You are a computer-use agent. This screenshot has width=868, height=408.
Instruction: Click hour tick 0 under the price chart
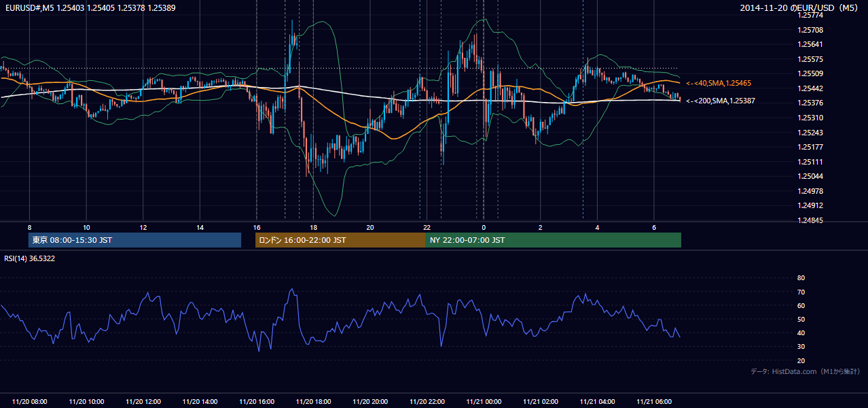tap(484, 227)
